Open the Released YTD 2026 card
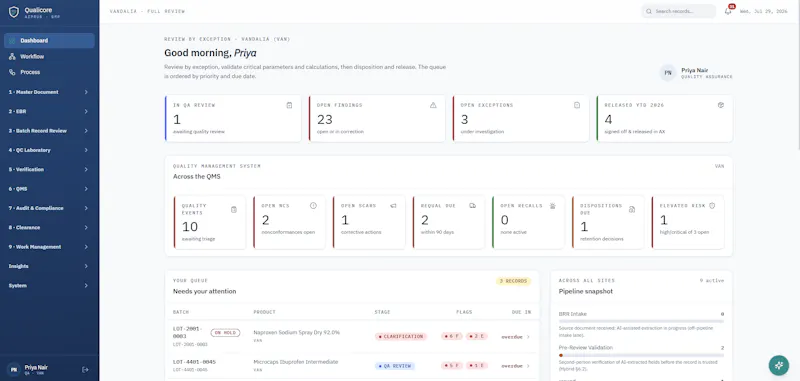 (x=665, y=118)
